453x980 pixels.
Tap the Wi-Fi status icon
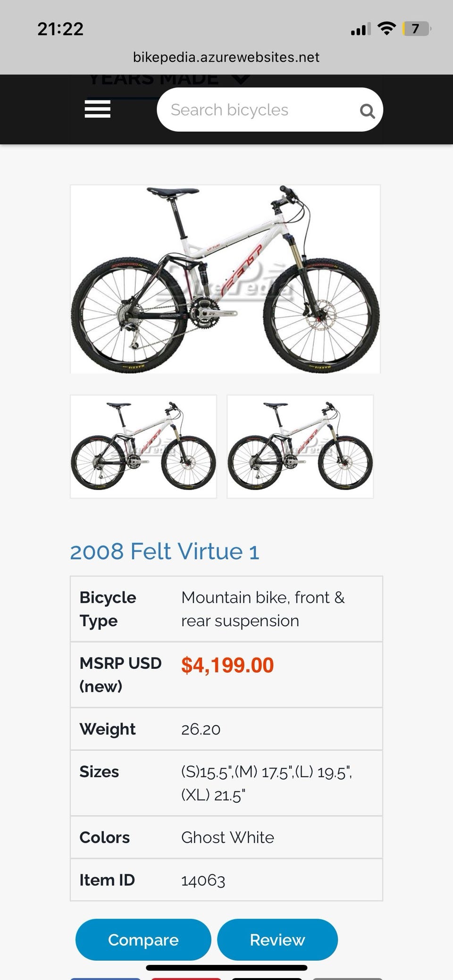pyautogui.click(x=387, y=29)
